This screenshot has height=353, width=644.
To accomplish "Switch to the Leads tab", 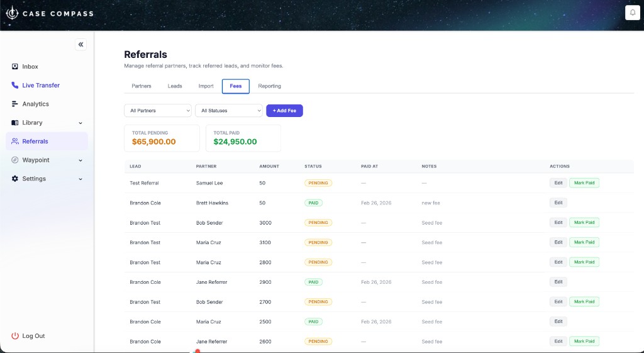I will pyautogui.click(x=175, y=86).
